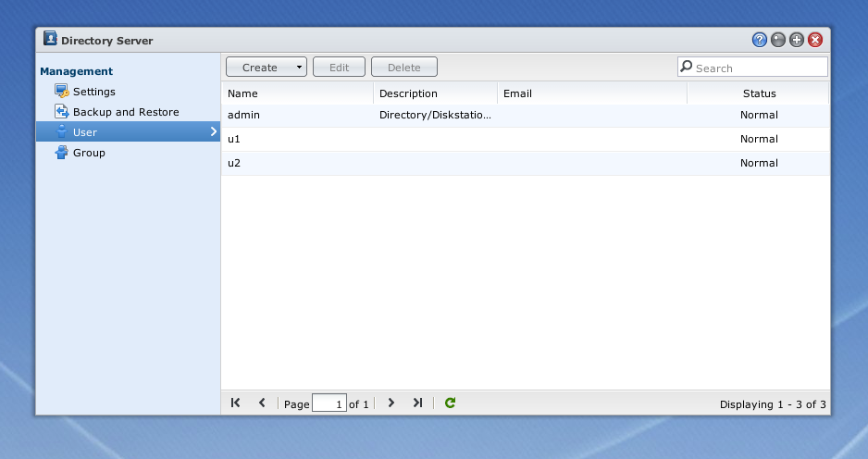Open help with the question mark icon

pyautogui.click(x=760, y=40)
